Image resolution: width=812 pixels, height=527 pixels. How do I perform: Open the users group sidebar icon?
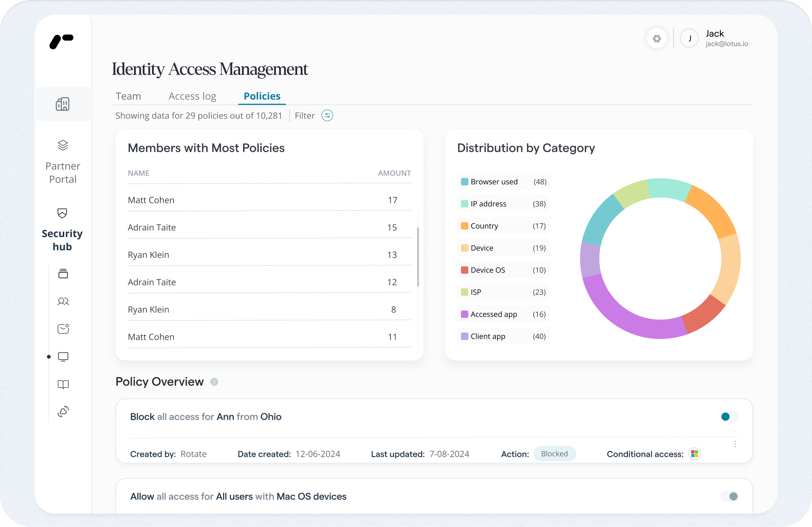coord(63,302)
